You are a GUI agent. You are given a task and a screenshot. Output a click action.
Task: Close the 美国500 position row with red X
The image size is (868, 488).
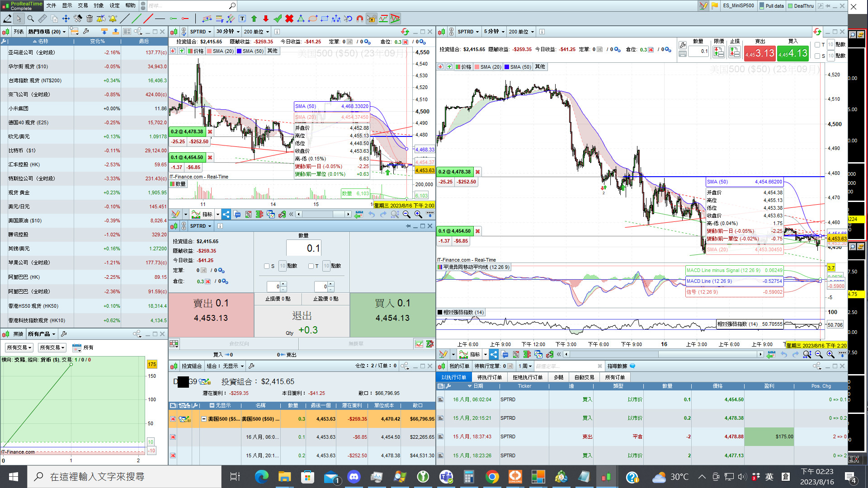[x=173, y=419]
